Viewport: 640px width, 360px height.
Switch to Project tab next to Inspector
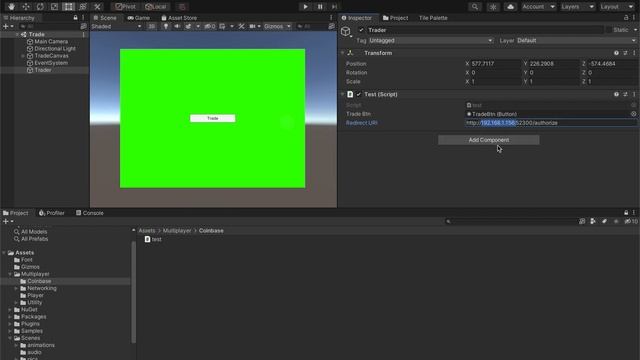(396, 18)
